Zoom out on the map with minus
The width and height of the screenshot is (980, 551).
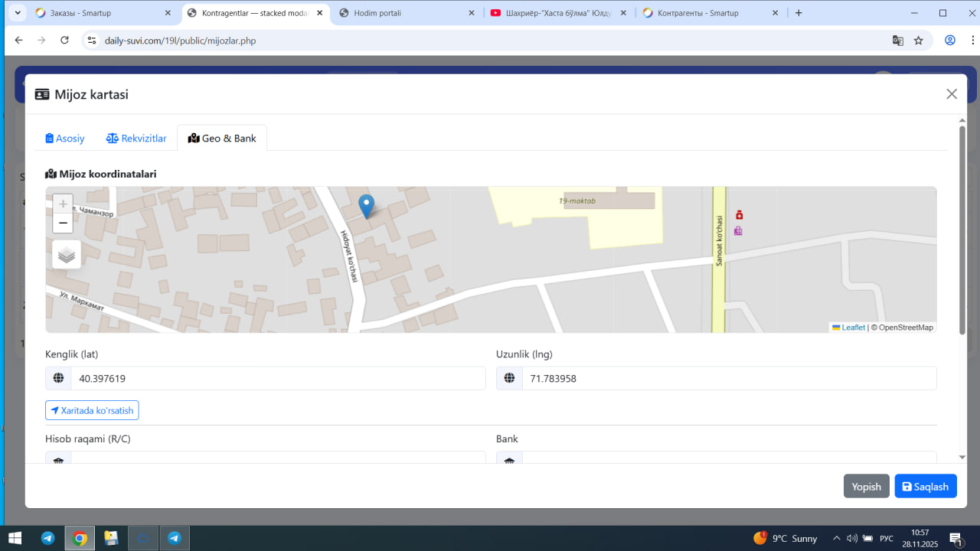pos(63,223)
